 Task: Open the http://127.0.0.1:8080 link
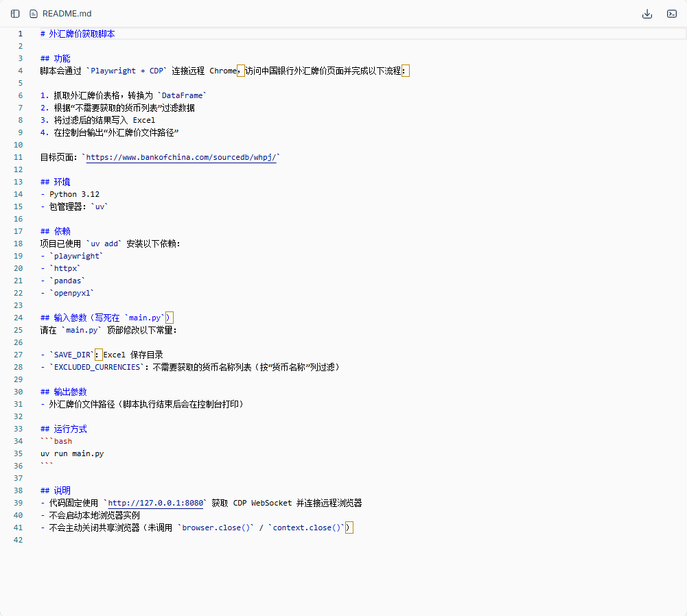coord(156,503)
